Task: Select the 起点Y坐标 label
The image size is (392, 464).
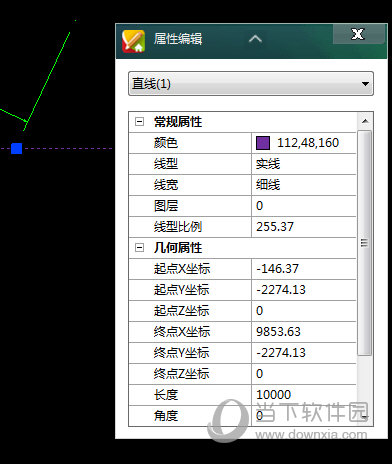Action: [181, 290]
